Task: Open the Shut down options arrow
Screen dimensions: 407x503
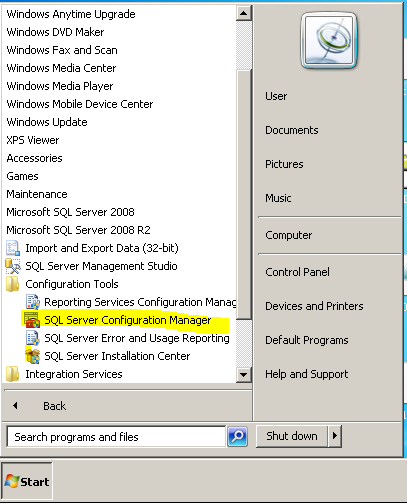Action: click(x=335, y=436)
